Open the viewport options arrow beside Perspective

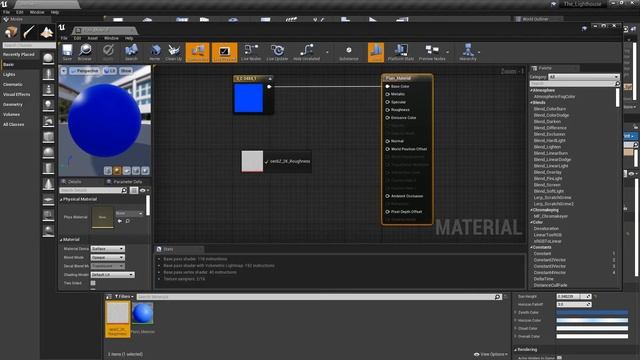64,71
